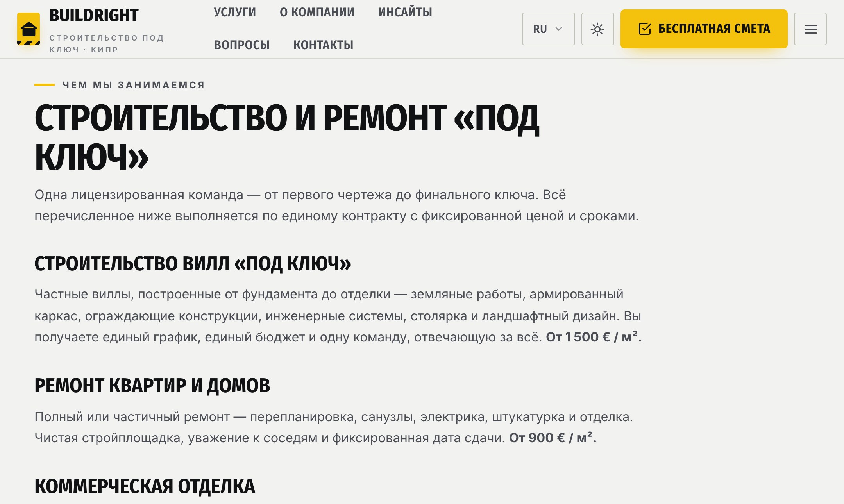
Task: Click the paragraph starting Частные виллы
Action: (x=338, y=315)
